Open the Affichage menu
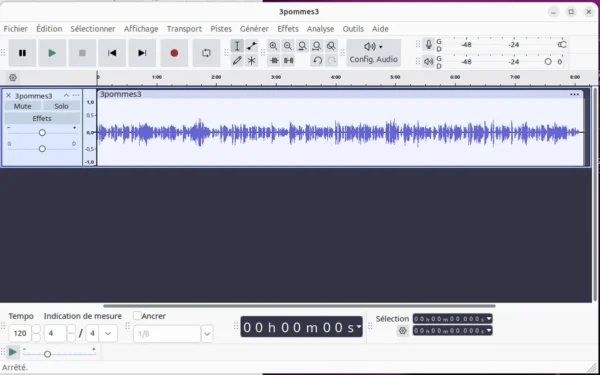 click(141, 29)
